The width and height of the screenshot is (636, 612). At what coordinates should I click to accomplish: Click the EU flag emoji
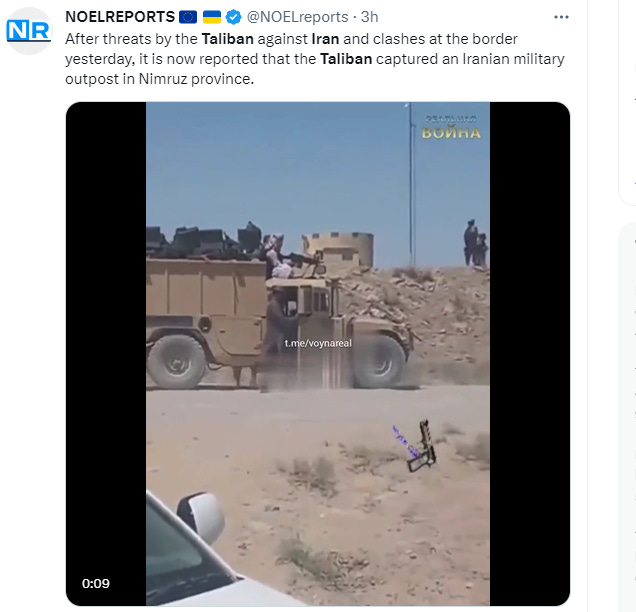[x=188, y=17]
